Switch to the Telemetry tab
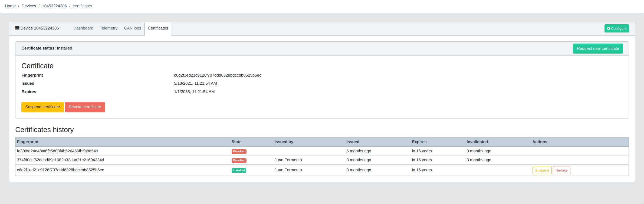644x204 pixels. (x=109, y=28)
